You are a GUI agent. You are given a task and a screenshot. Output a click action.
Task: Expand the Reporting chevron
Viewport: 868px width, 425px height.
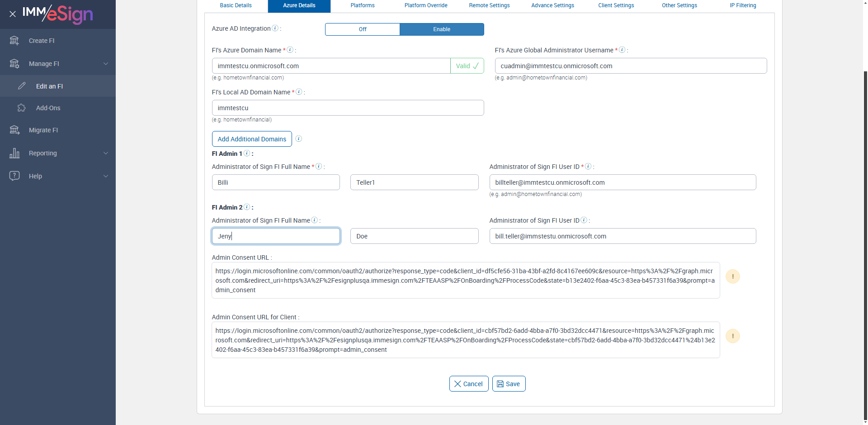[106, 153]
